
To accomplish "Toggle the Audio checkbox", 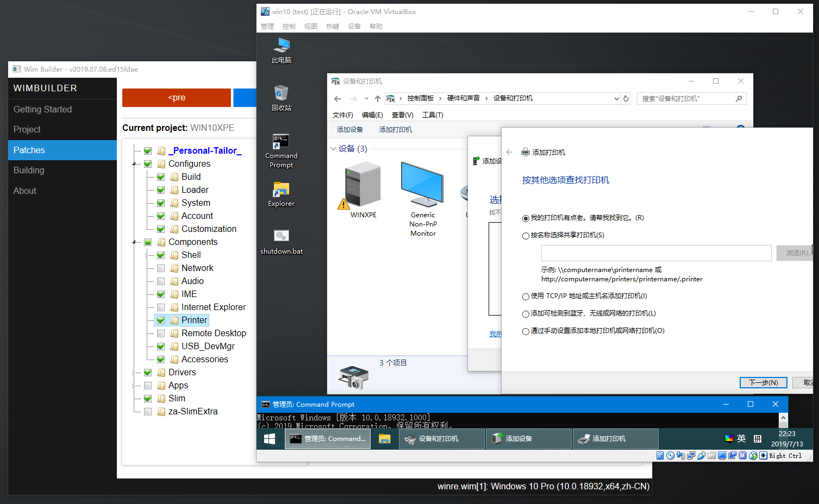I will [x=161, y=281].
